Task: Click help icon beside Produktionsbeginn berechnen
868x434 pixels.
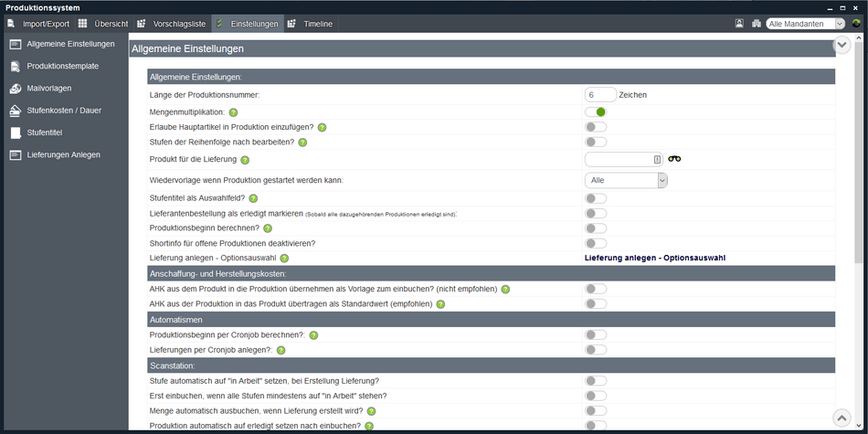Action: [268, 228]
